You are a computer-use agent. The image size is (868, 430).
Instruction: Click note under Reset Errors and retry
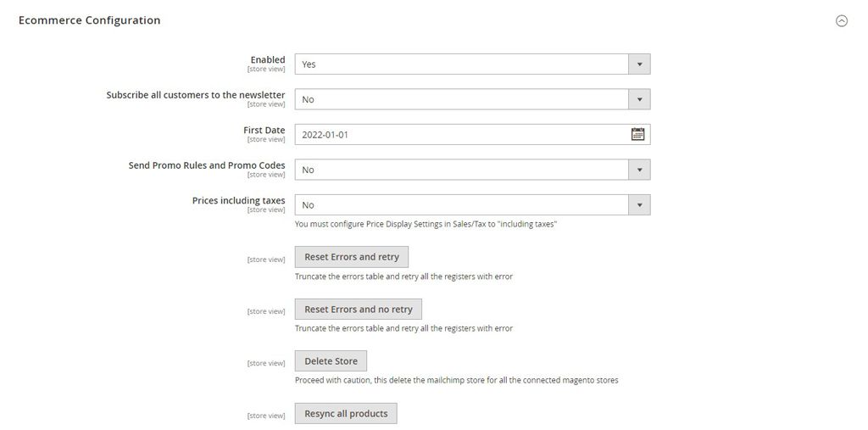point(403,276)
